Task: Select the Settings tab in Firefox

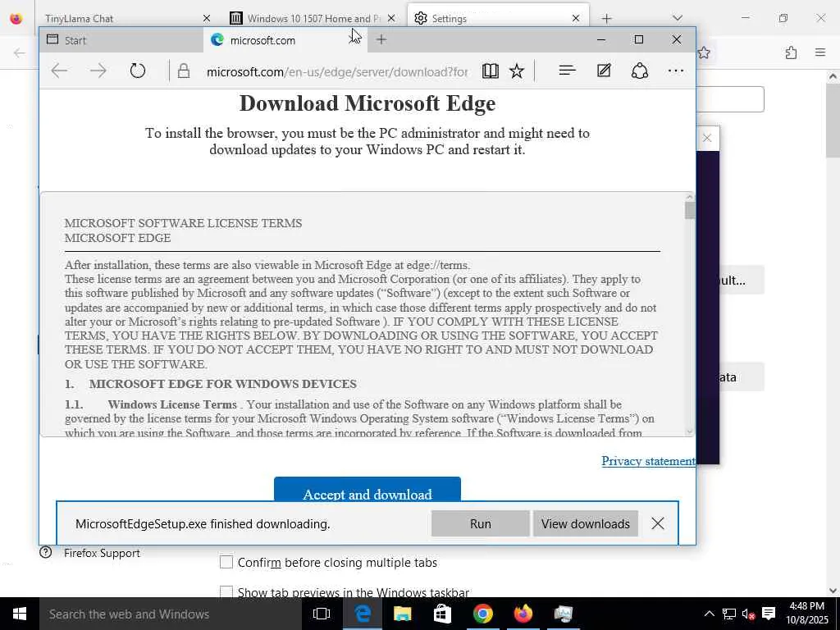Action: pos(498,19)
